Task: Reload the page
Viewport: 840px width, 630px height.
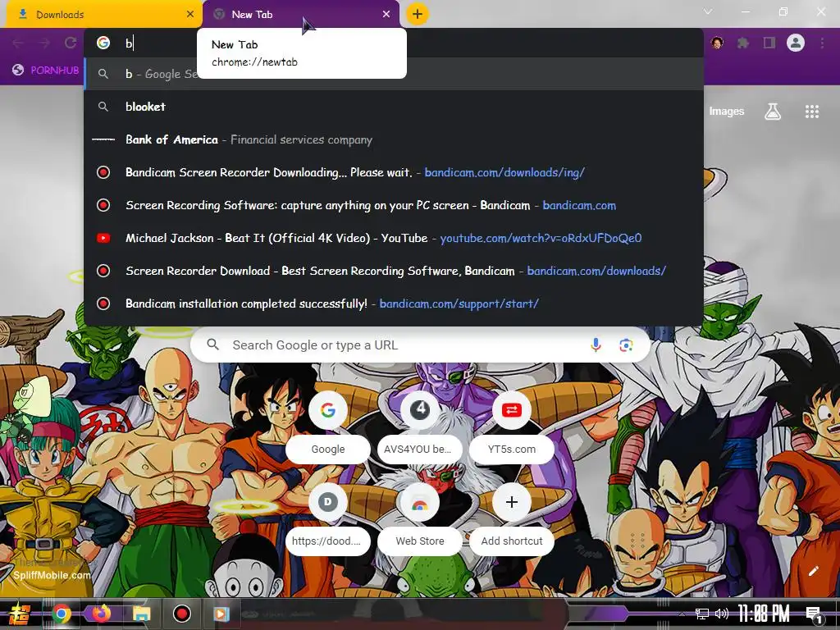Action: 71,43
